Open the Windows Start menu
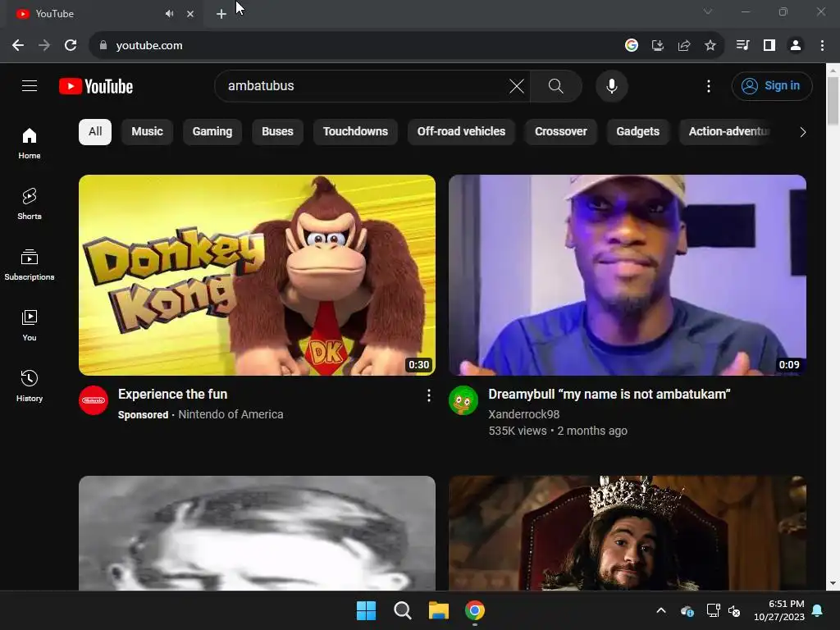This screenshot has height=630, width=840. click(367, 610)
